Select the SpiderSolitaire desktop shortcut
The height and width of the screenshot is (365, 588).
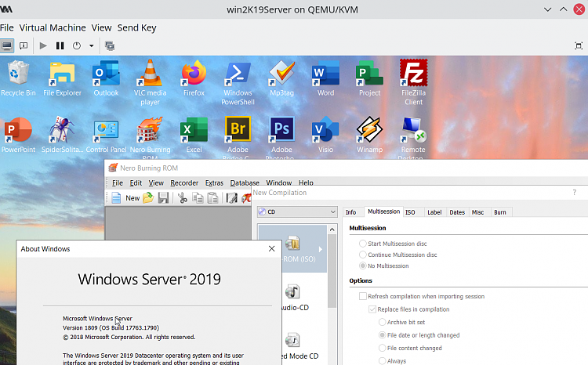pos(62,135)
